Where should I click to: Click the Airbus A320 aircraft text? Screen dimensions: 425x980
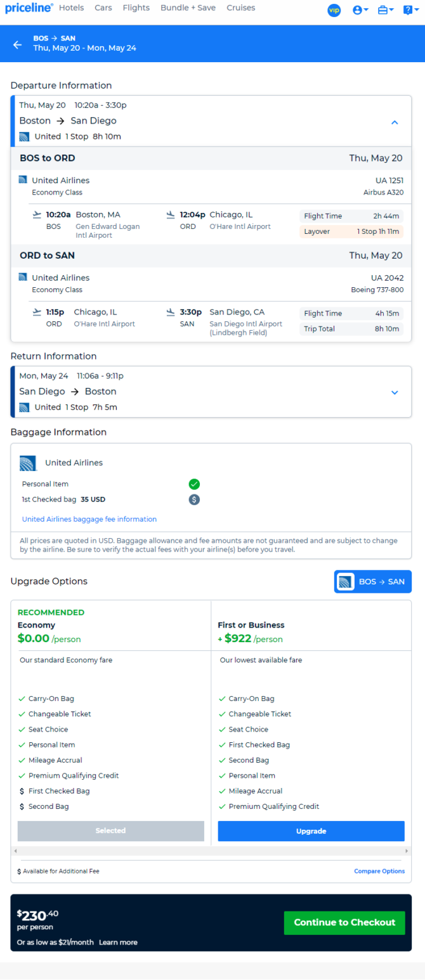point(383,193)
